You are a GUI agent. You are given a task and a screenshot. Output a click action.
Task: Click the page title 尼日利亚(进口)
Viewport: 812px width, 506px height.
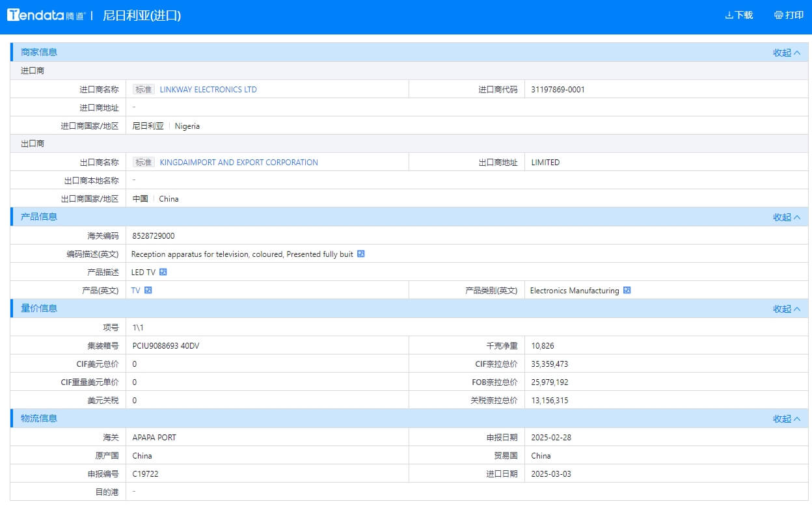(x=142, y=16)
